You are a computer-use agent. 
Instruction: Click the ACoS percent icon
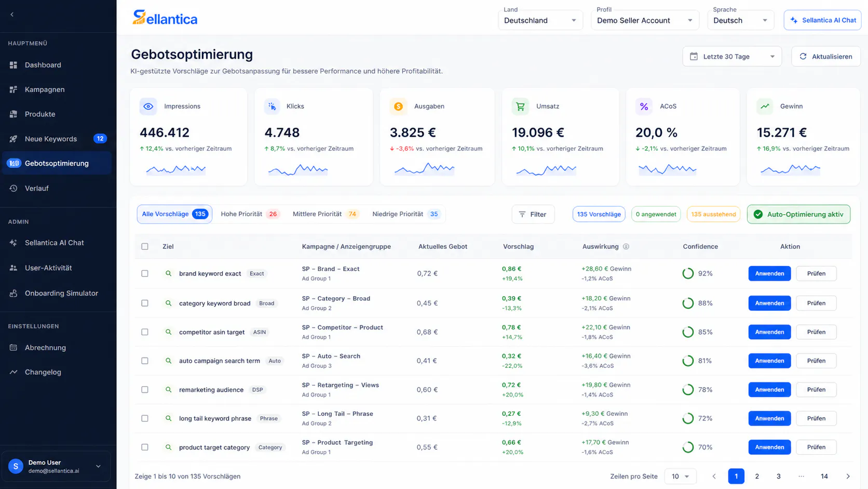(644, 107)
